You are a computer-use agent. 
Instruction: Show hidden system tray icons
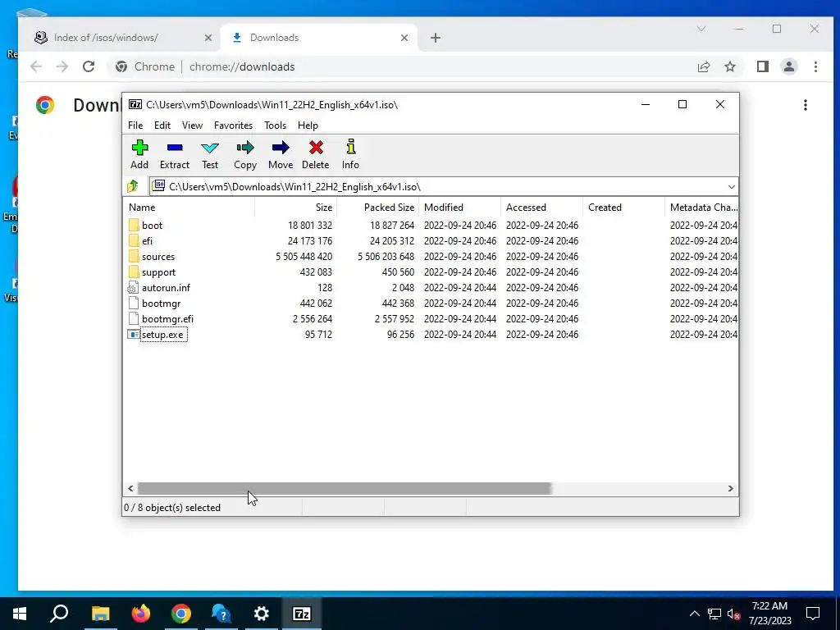click(694, 614)
